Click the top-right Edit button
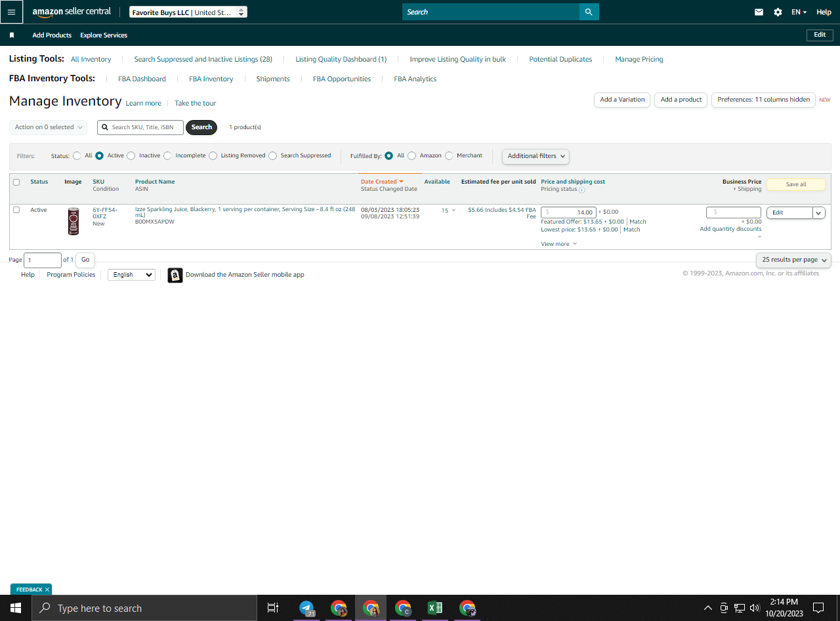The width and height of the screenshot is (840, 621). click(x=820, y=35)
